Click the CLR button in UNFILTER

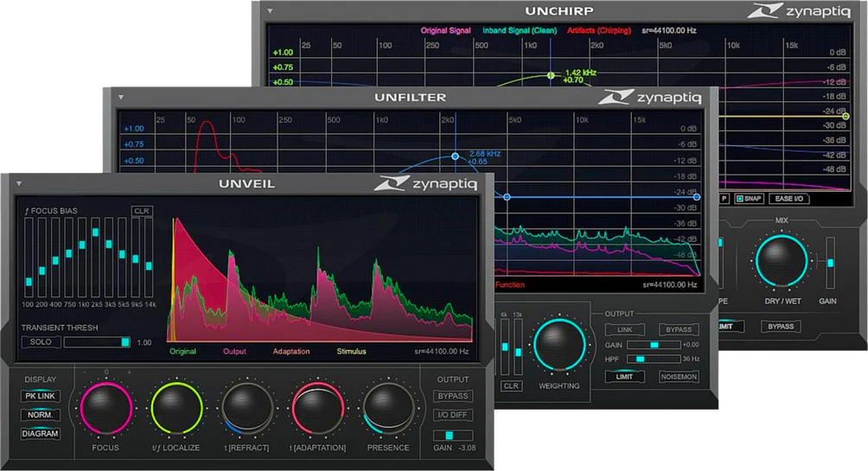point(511,385)
